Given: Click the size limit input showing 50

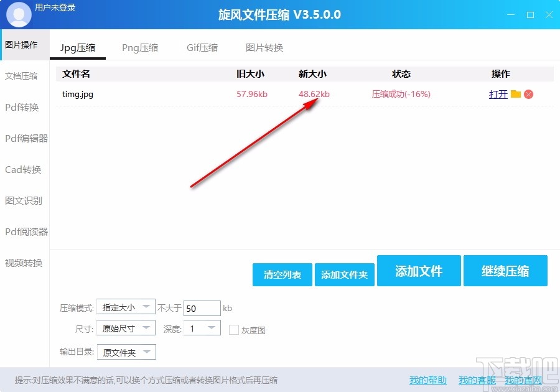Looking at the screenshot, I should [x=202, y=307].
